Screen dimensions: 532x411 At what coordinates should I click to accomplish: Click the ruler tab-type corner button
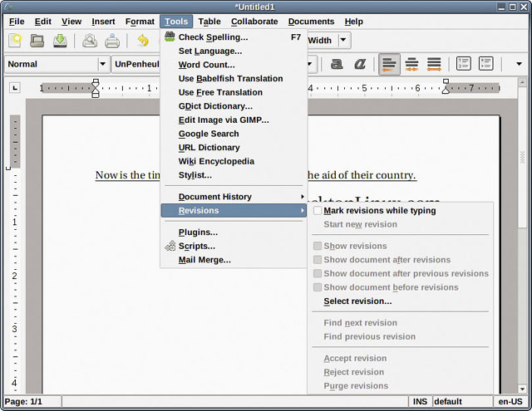coord(15,88)
